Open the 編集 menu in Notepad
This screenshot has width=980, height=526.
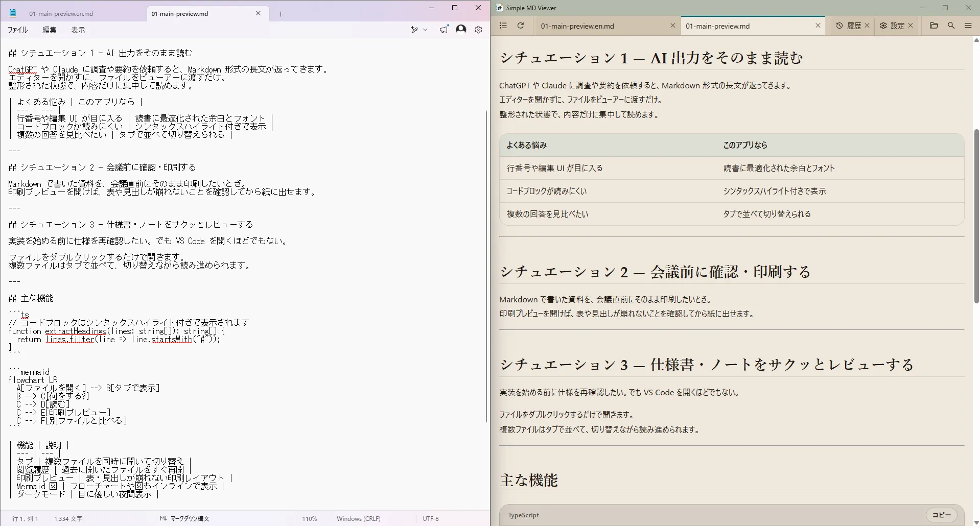[50, 30]
